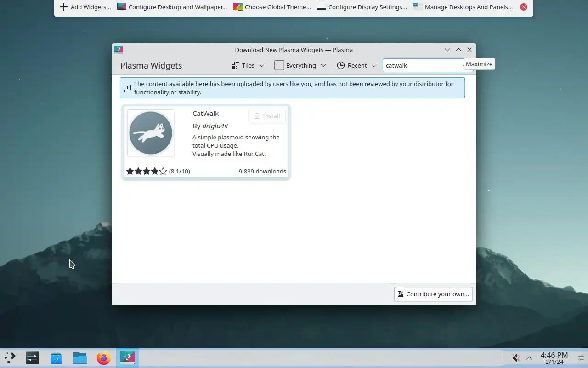Screen dimensions: 588x368
Task: Open Configure Display Settings
Action: (x=362, y=7)
